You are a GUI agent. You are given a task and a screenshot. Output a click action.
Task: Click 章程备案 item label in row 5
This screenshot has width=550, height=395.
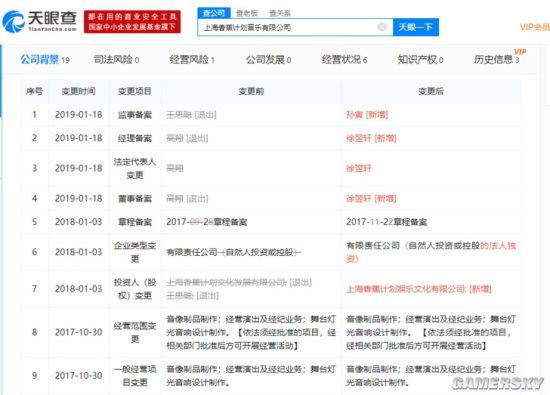tap(135, 222)
